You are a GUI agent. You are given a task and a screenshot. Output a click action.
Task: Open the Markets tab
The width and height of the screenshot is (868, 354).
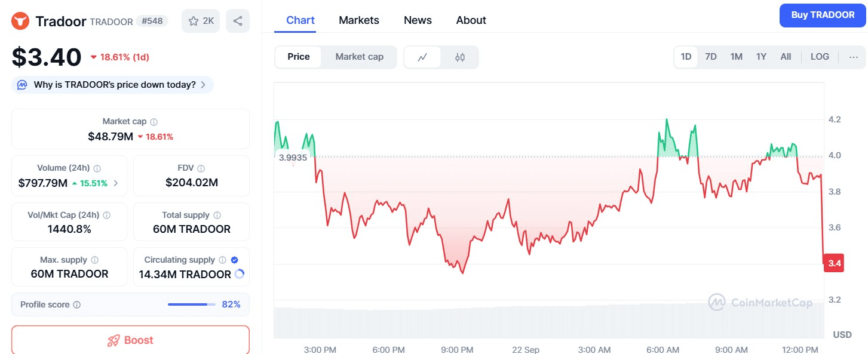358,20
